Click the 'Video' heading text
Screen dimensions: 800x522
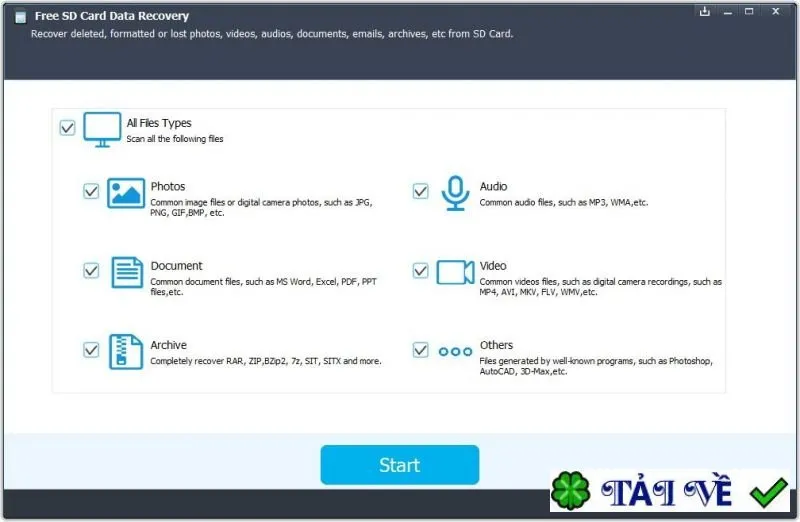[x=493, y=266]
